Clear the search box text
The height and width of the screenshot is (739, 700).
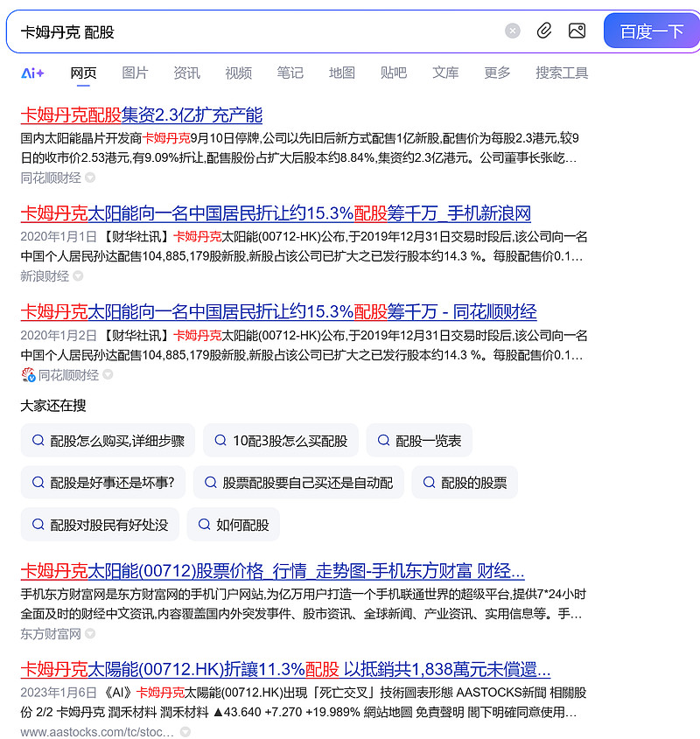click(512, 31)
